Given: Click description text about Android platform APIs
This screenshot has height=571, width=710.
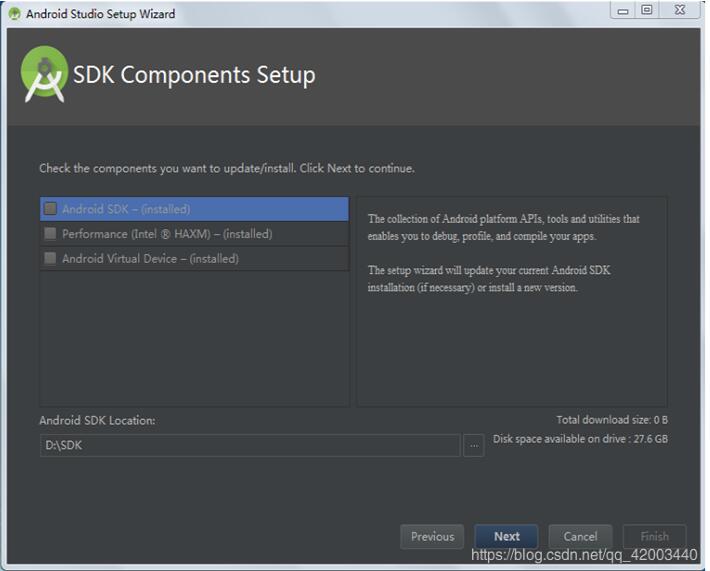Looking at the screenshot, I should pyautogui.click(x=504, y=227).
